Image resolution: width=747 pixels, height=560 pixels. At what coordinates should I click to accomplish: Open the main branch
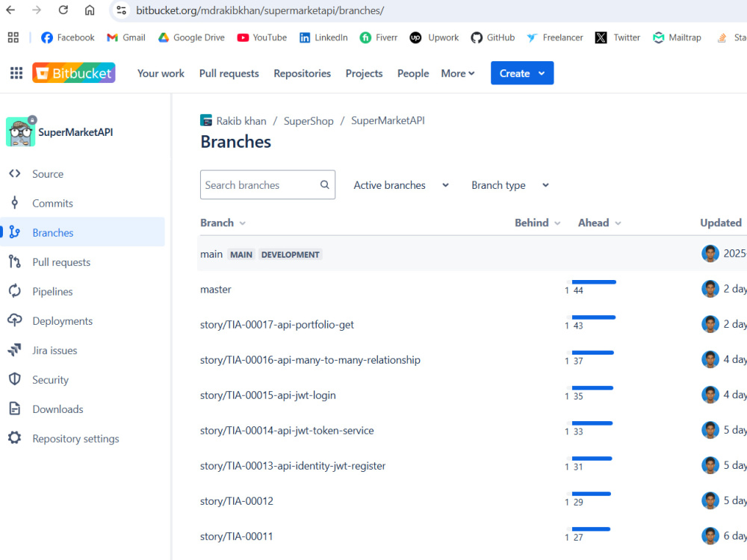coord(211,255)
